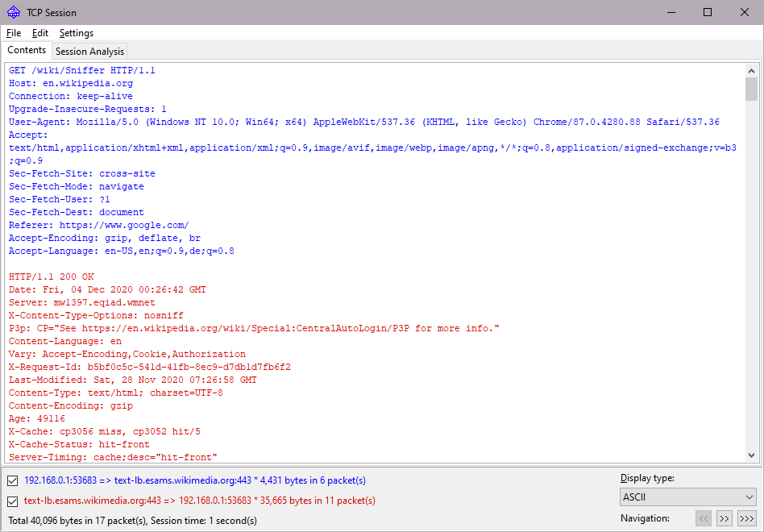Click the "Accept-Encoding: gzip, deflate, br" line
The image size is (764, 532).
click(x=105, y=239)
